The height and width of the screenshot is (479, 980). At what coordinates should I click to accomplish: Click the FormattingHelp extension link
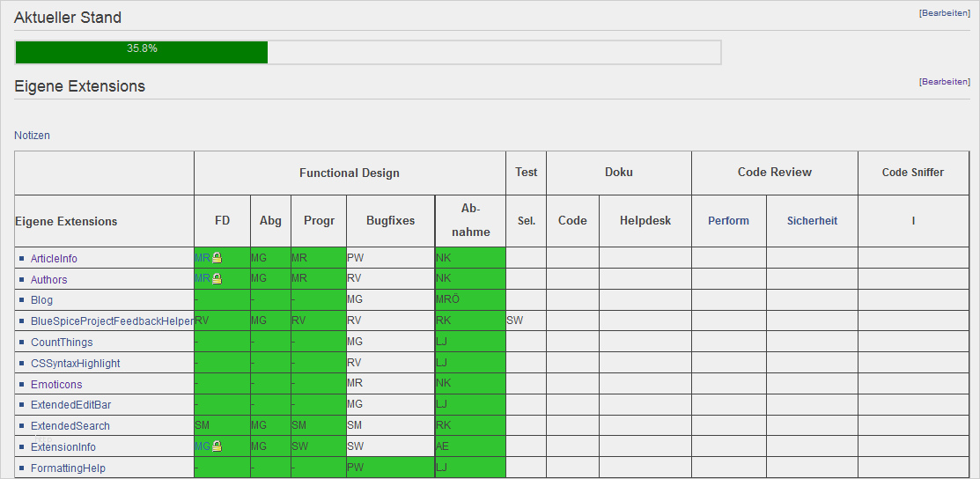pyautogui.click(x=68, y=468)
